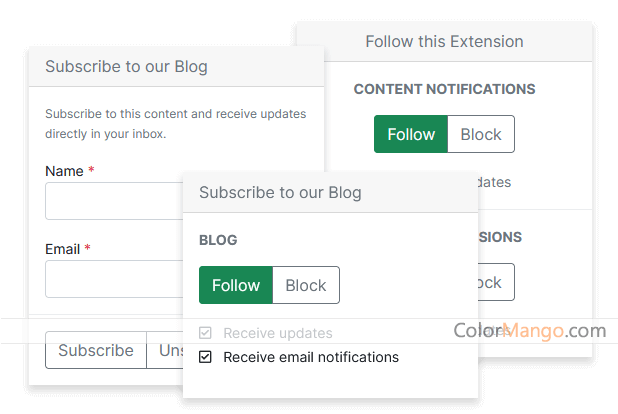Screen dimensions: 618x414
Task: Click the Email field label
Action: (x=64, y=249)
